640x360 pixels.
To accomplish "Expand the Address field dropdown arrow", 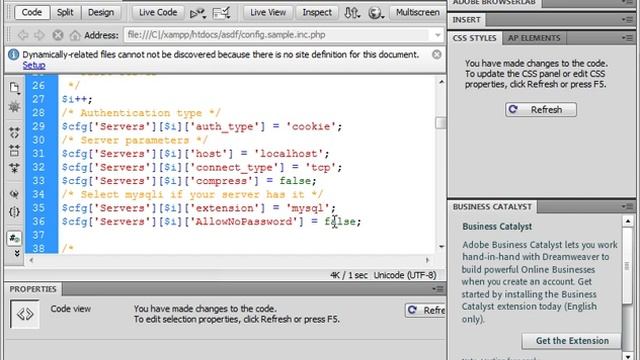I will [438, 35].
